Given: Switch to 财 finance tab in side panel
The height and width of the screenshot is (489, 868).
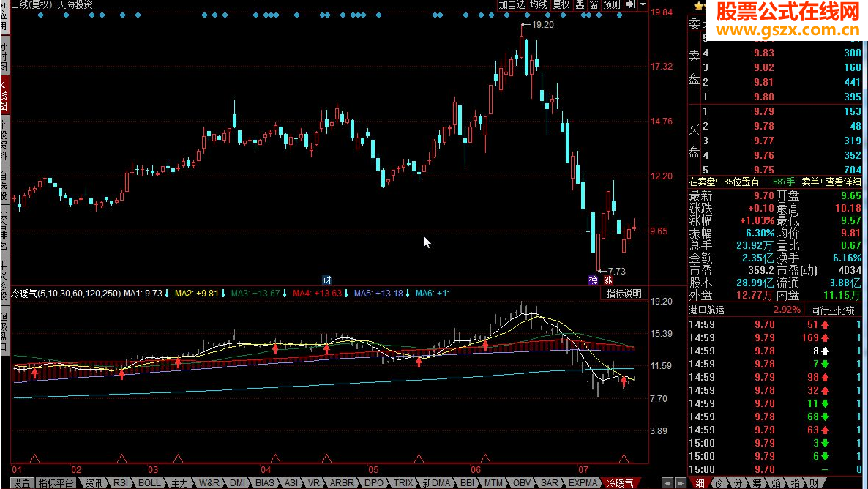Looking at the screenshot, I should pos(814,483).
